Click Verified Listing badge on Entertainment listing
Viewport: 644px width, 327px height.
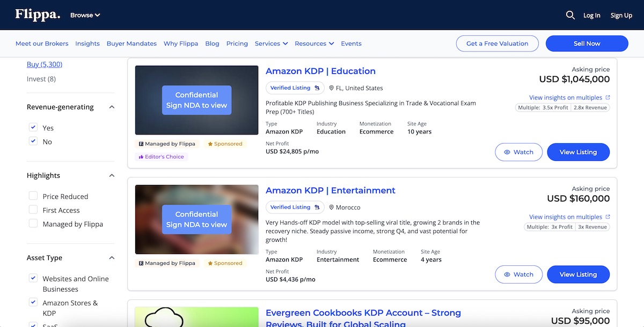pos(295,207)
